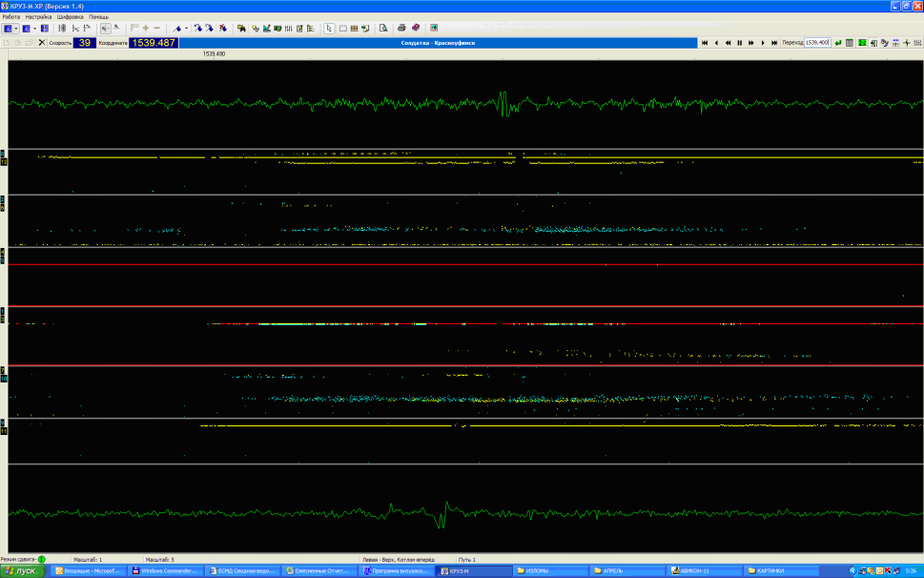Select the arrow cursor tool
This screenshot has width=924, height=578.
point(329,28)
